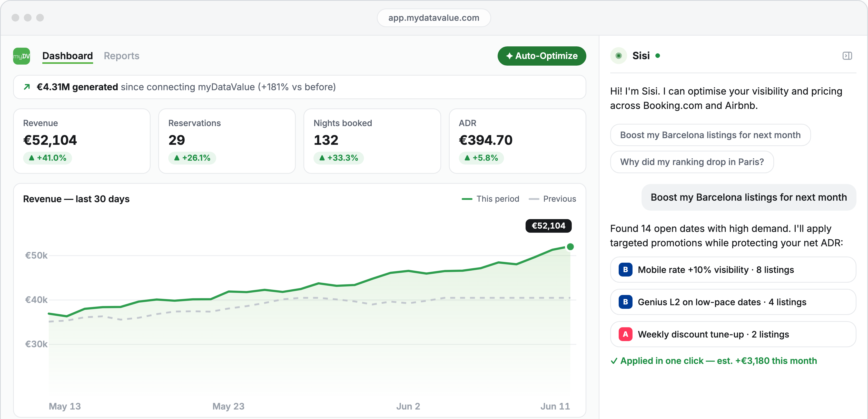The width and height of the screenshot is (868, 419).
Task: Click the Booking icon on Genius L2 row
Action: 625,302
